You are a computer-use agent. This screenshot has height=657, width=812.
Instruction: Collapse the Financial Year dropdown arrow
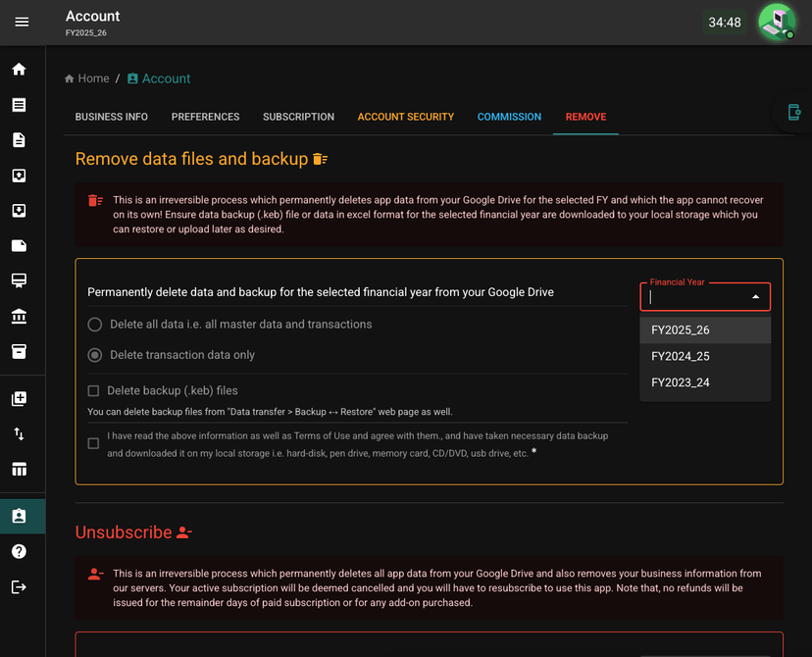(755, 297)
